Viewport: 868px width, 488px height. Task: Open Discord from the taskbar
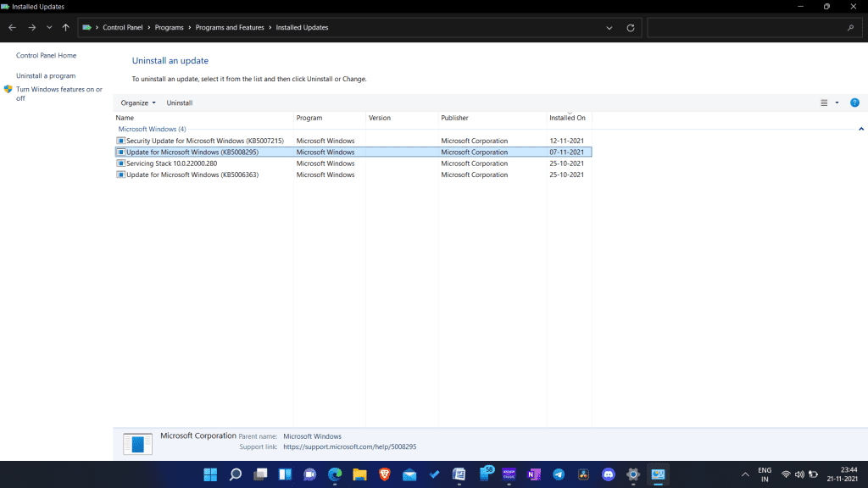tap(608, 474)
